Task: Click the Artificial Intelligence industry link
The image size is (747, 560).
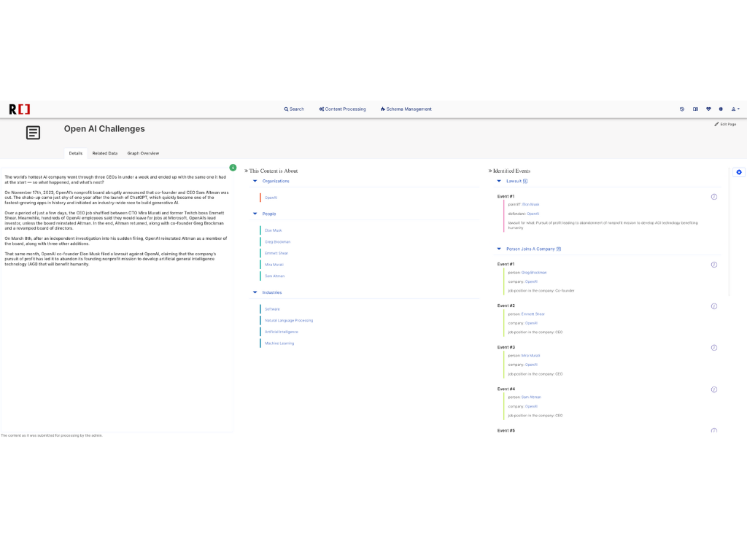Action: point(281,332)
